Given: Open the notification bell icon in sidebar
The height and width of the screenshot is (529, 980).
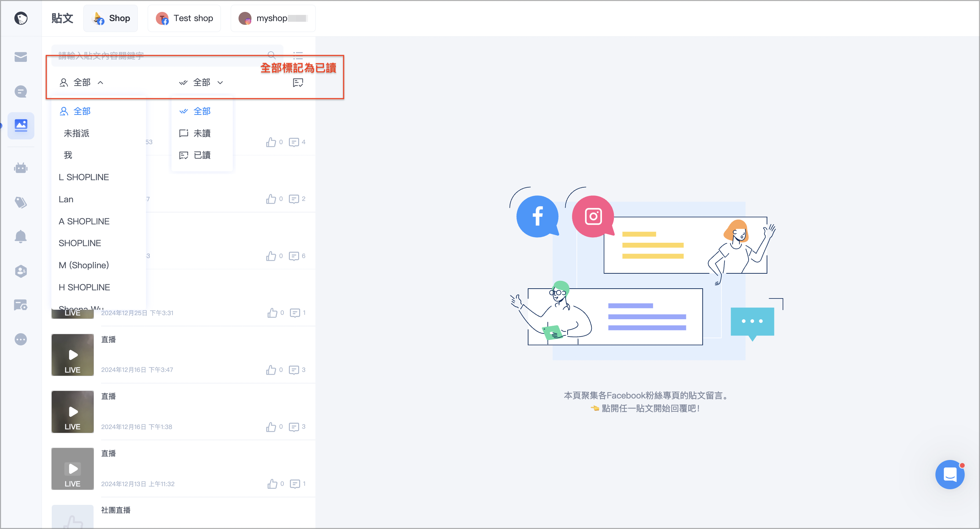Looking at the screenshot, I should tap(20, 236).
